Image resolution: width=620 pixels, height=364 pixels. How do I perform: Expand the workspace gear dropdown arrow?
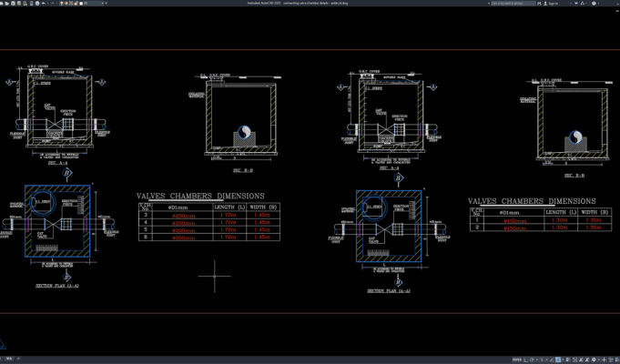pos(599,360)
